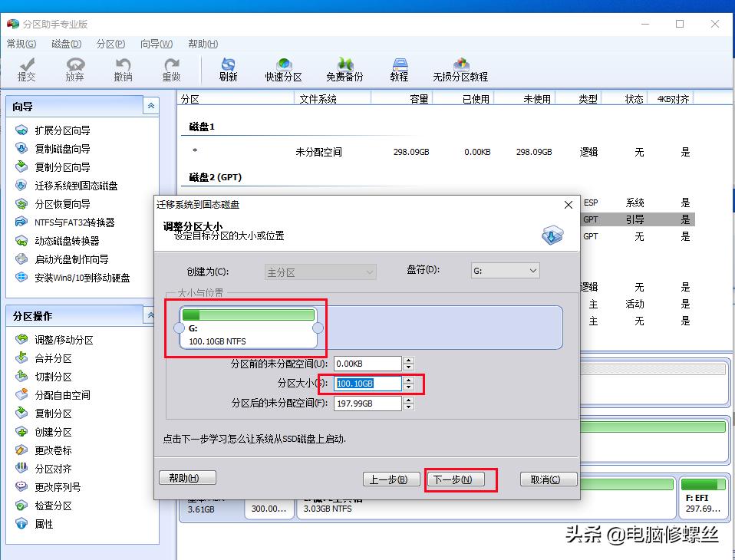Click the 分区大小 size input field
The width and height of the screenshot is (735, 560).
[368, 384]
